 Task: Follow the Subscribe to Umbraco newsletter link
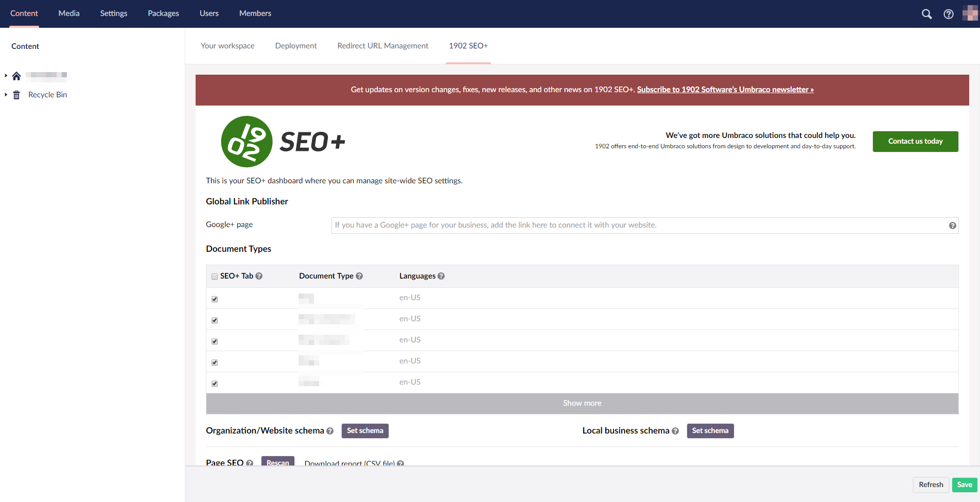click(x=725, y=90)
